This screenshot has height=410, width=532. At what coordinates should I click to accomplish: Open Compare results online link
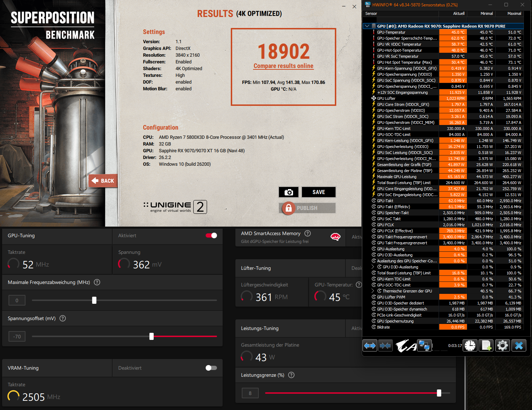(x=283, y=66)
